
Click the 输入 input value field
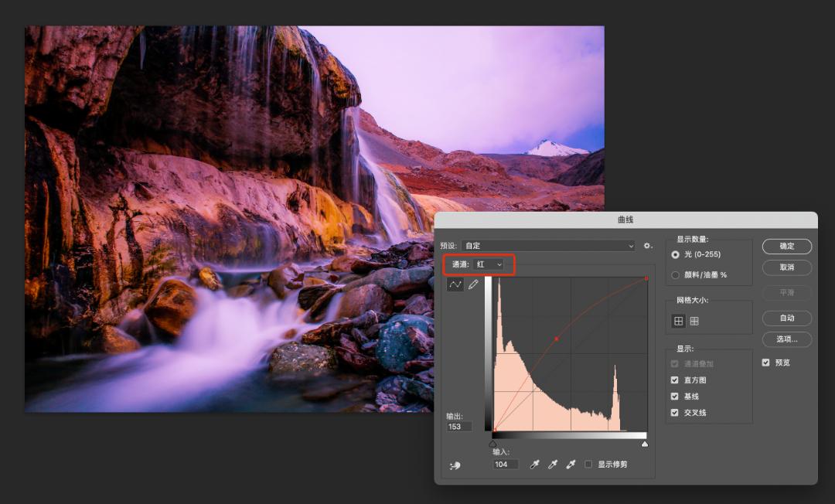tap(506, 465)
